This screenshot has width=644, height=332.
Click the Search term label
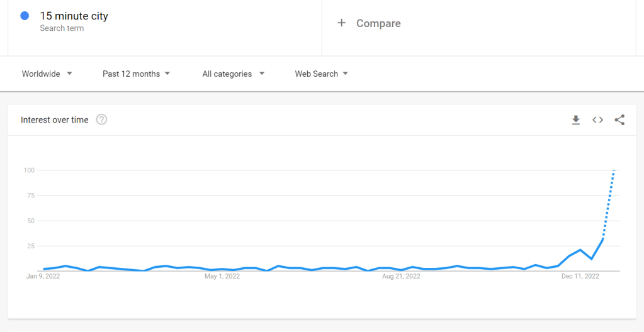point(62,28)
